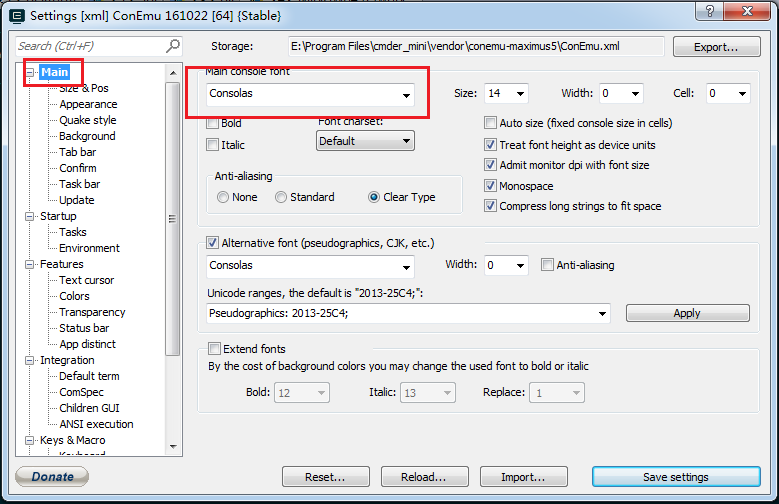This screenshot has height=504, width=779.
Task: Click the Donate button
Action: (52, 477)
